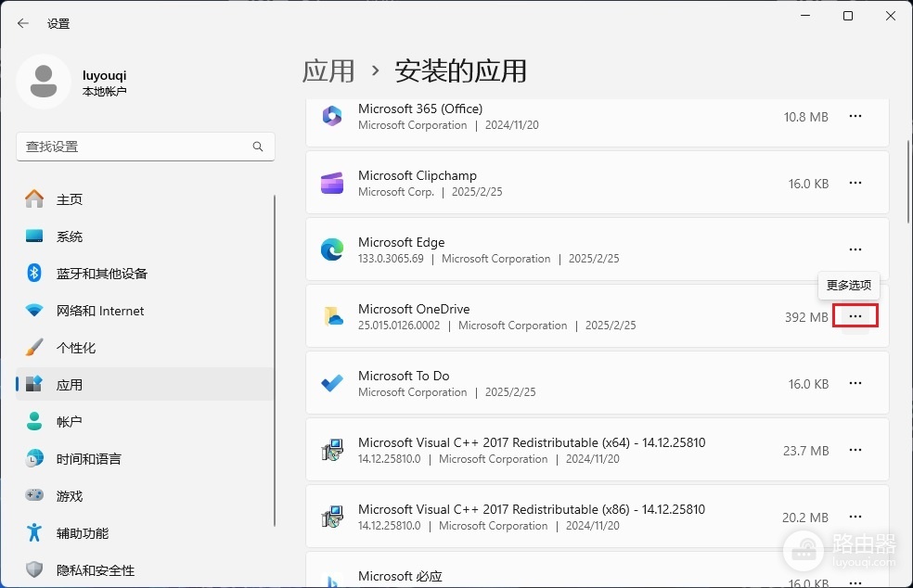Open 辅助功能 settings
The height and width of the screenshot is (588, 913).
tap(146, 533)
